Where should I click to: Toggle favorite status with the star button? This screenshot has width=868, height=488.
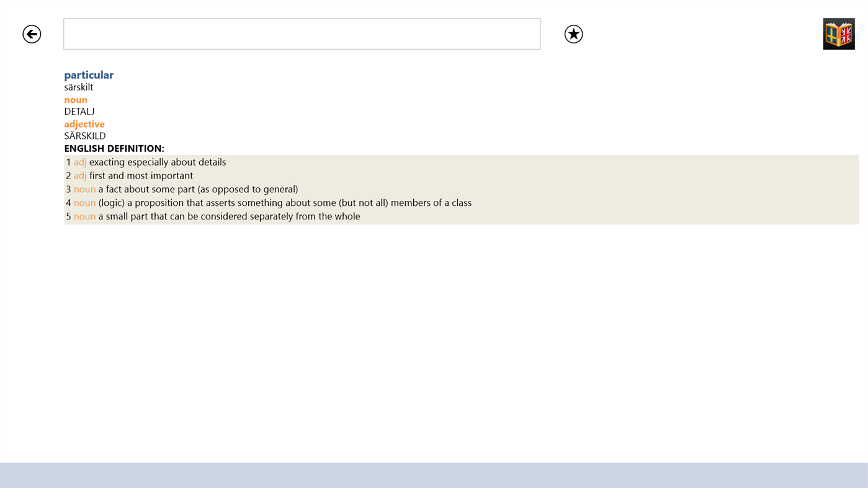pos(573,34)
